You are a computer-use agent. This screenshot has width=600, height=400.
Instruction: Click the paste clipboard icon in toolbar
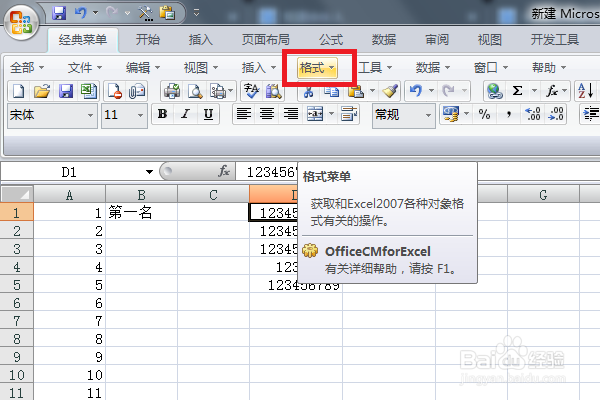coord(355,91)
